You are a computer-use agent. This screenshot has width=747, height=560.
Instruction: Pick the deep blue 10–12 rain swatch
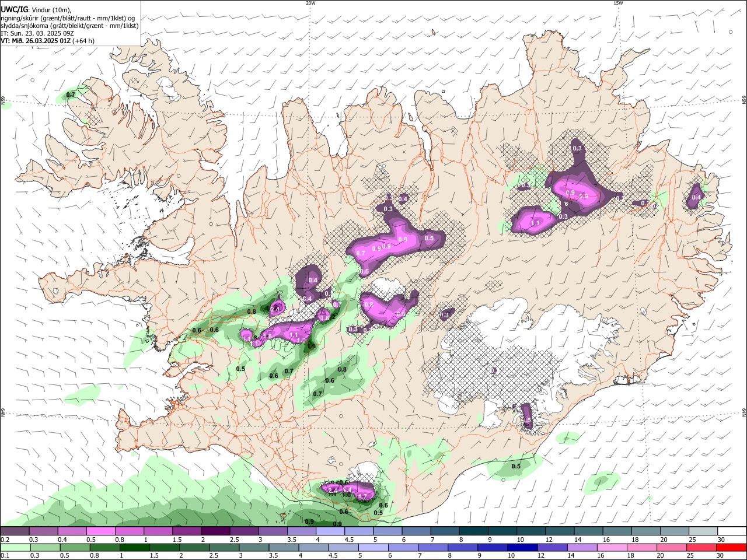(x=522, y=547)
